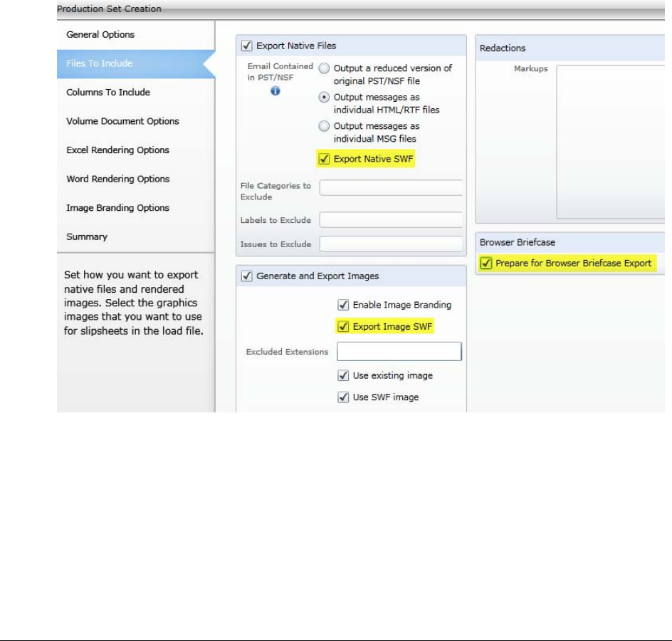Open Volume Document Options
This screenshot has width=672, height=641.
pyautogui.click(x=122, y=121)
